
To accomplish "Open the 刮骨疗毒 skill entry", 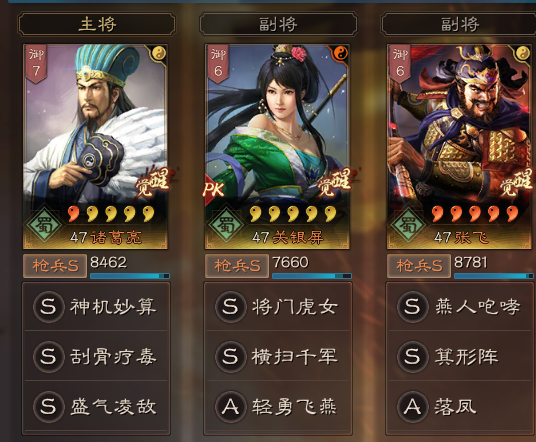I will [x=96, y=356].
